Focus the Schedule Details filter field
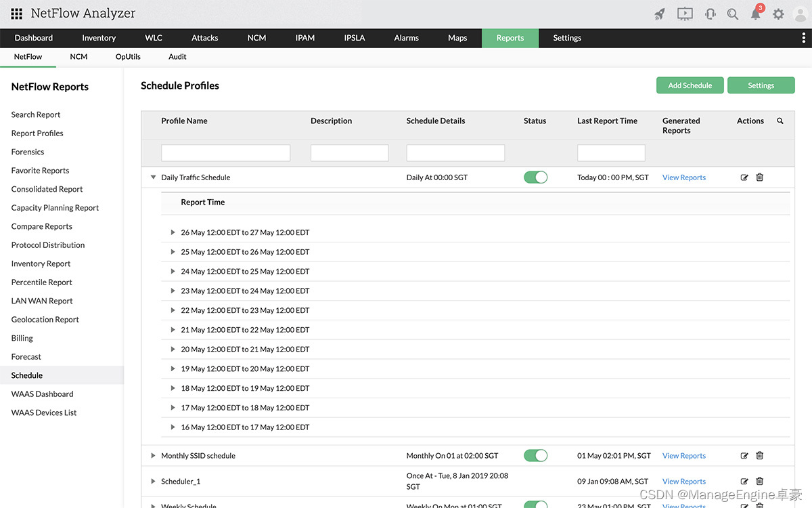 click(x=455, y=152)
